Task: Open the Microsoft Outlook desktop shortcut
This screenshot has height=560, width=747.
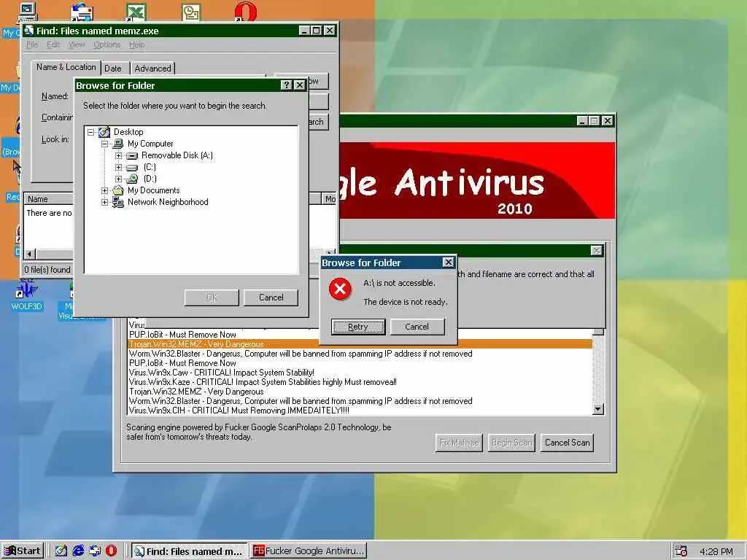Action: [191, 12]
